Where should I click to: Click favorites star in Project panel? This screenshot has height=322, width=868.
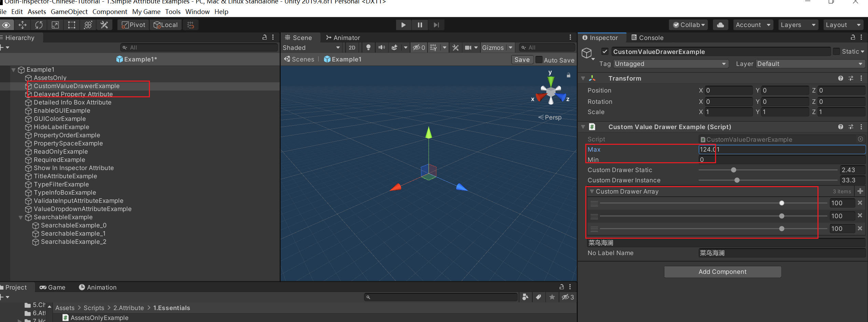point(552,297)
